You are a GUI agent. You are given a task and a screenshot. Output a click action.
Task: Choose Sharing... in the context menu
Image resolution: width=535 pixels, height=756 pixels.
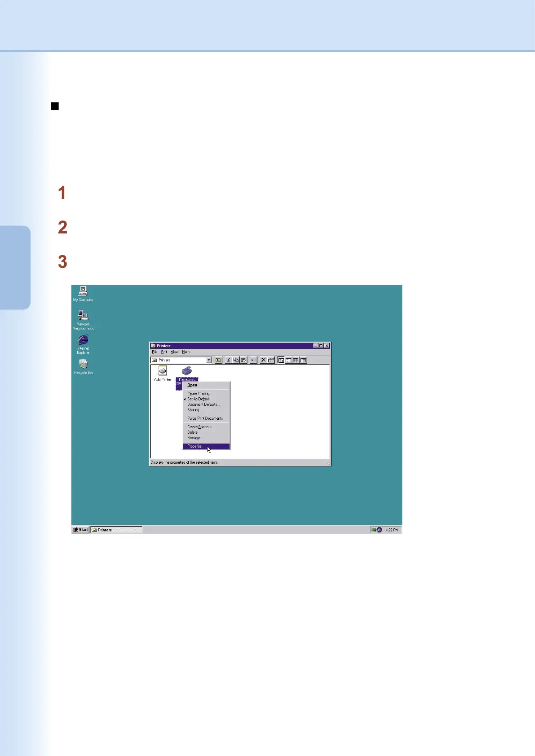(206, 410)
